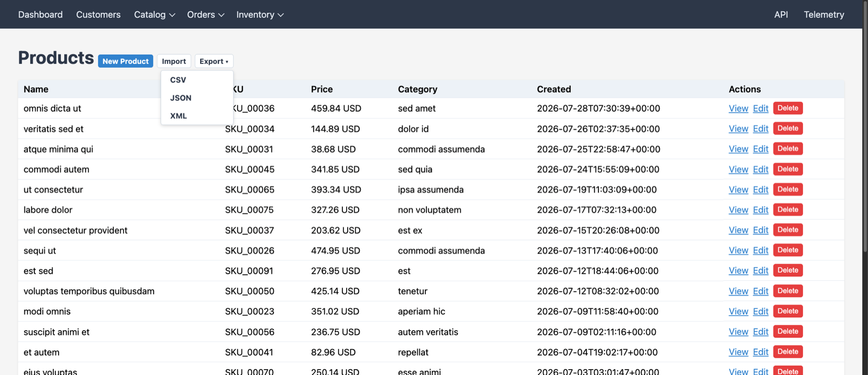
Task: View the ut consectetur product
Action: click(738, 190)
